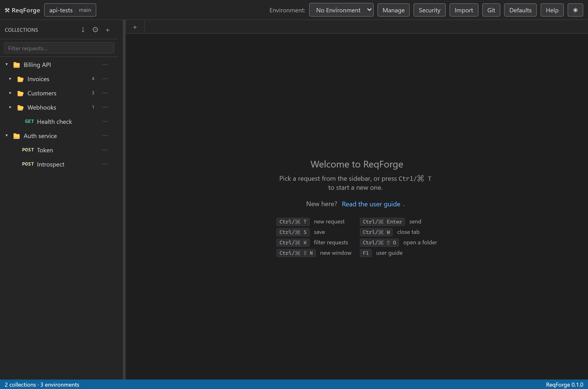Select the Invoices folder label
The image size is (588, 389).
[38, 79]
